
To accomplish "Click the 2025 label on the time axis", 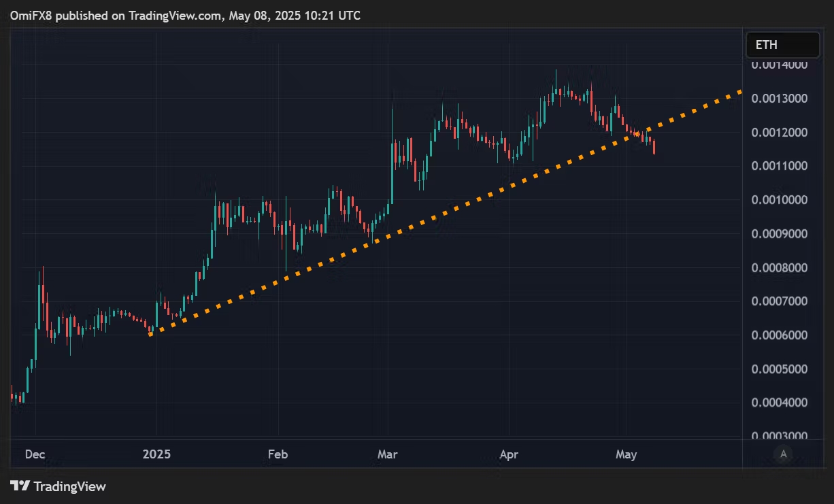I will (156, 454).
